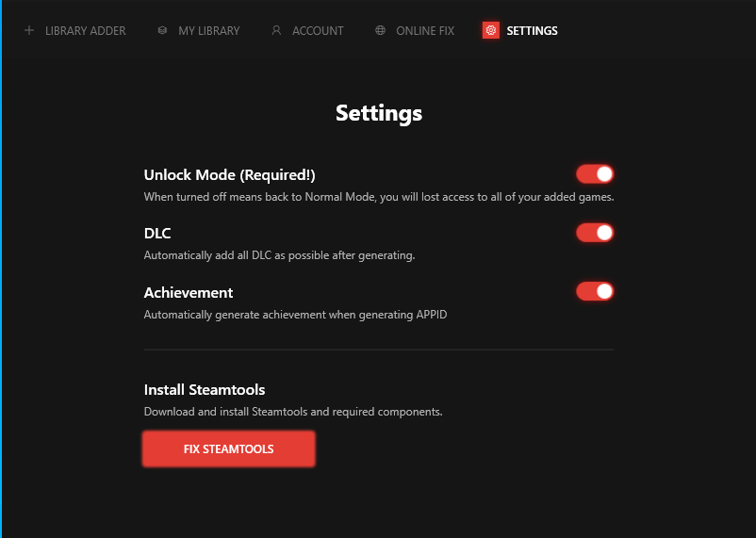Viewport: 756px width, 538px height.
Task: Disable the Unlock Mode toggle
Action: pyautogui.click(x=595, y=174)
